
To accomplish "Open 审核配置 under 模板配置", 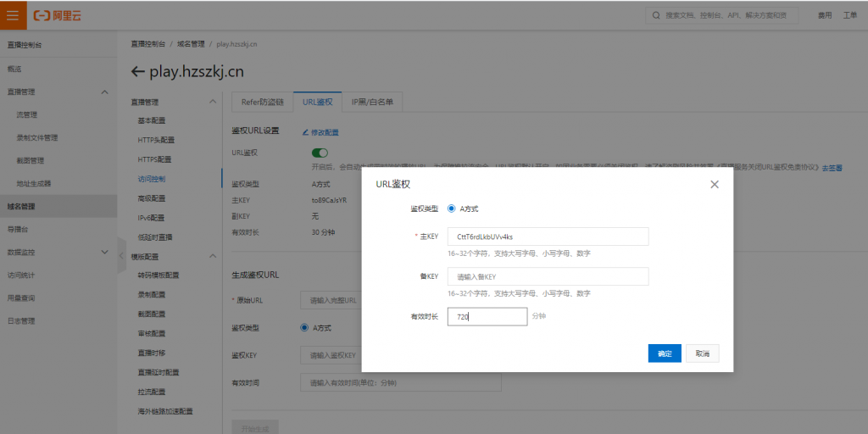I will 151,334.
